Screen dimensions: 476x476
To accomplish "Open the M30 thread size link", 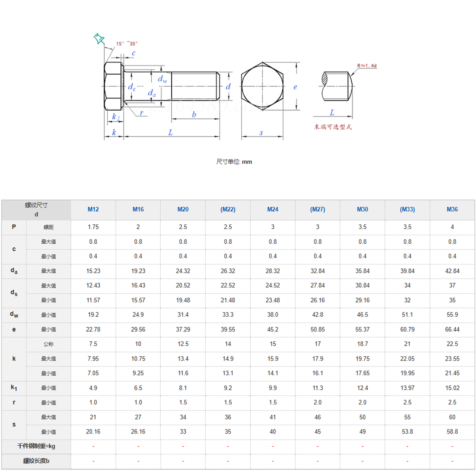I will (362, 209).
